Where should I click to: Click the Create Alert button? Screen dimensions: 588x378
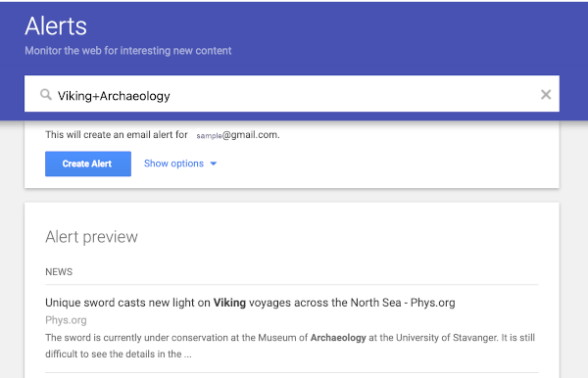pos(88,164)
